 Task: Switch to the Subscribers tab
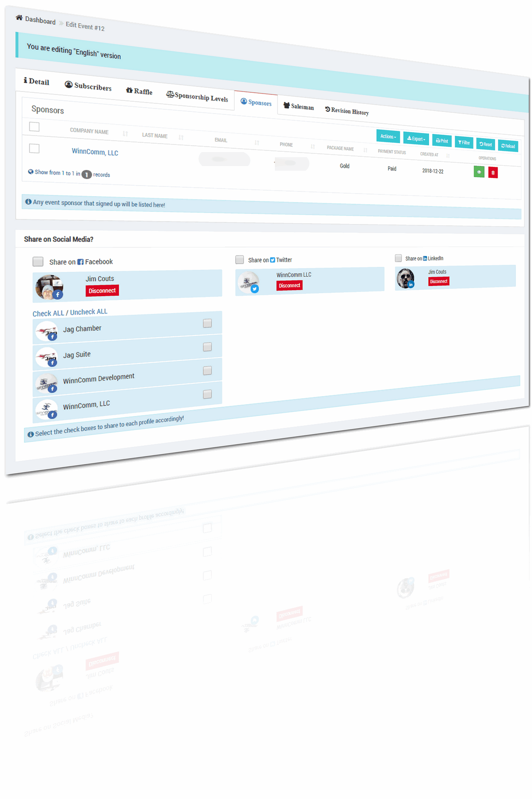[x=88, y=86]
